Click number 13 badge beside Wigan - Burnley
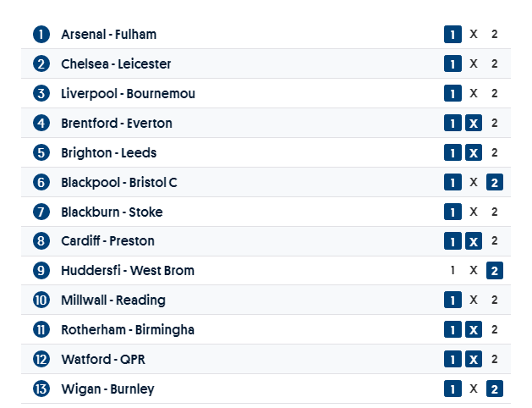This screenshot has height=408, width=532. point(41,389)
